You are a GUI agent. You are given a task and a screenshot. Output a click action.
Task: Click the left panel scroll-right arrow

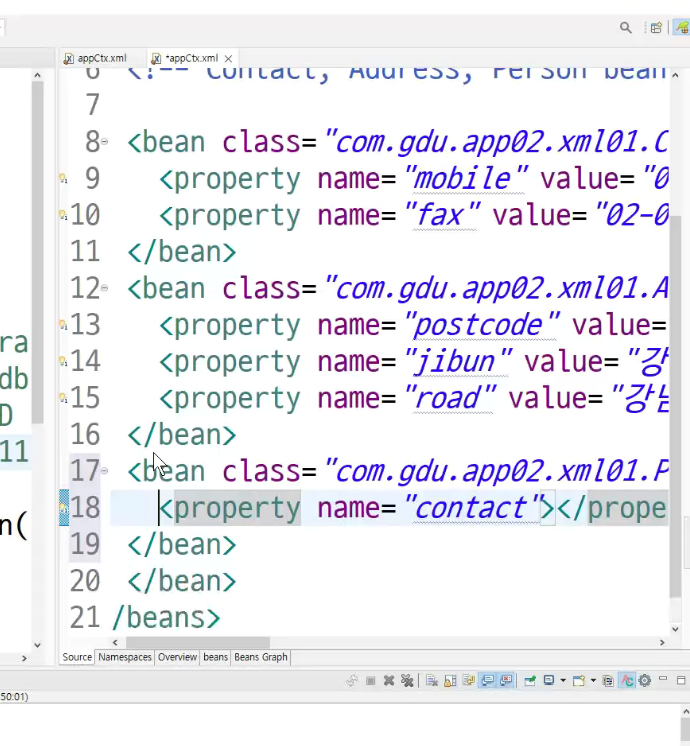coord(24,658)
